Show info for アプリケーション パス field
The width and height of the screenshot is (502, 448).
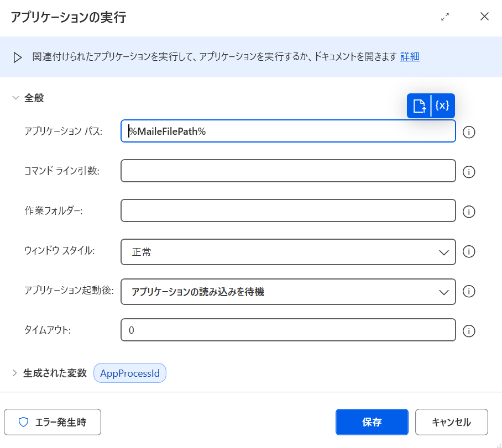469,132
